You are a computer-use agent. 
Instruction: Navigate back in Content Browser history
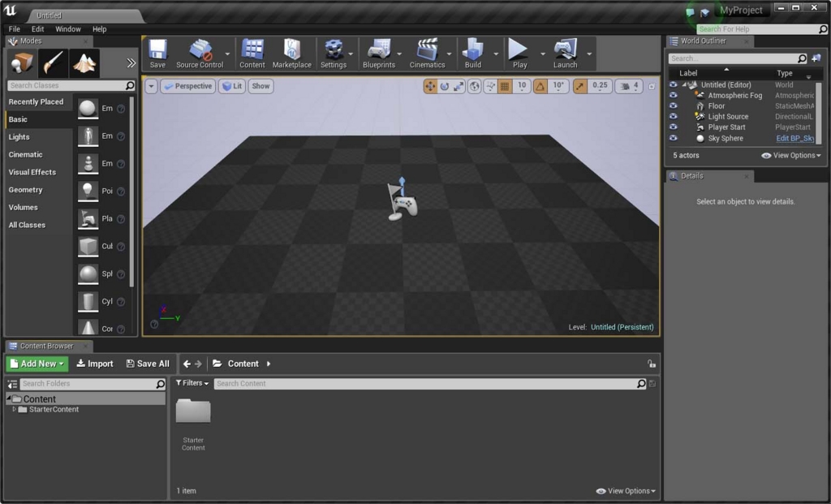187,364
